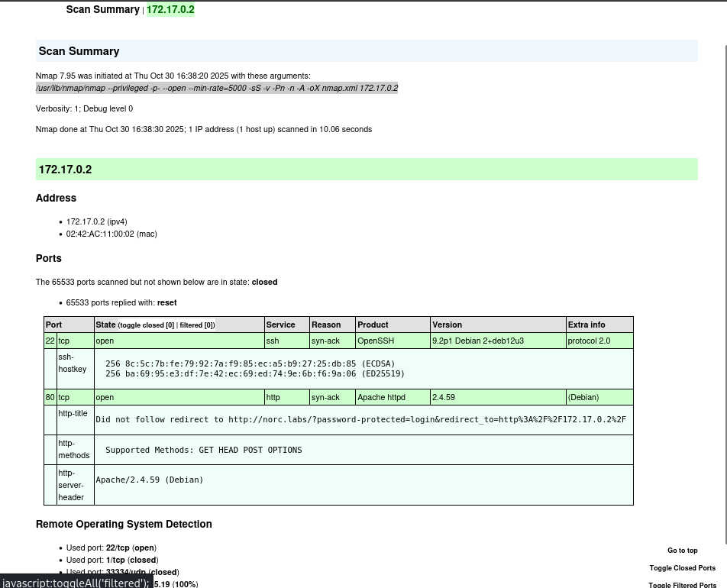
Task: Click the green 172.17.0.2 host section heading
Action: (x=367, y=170)
